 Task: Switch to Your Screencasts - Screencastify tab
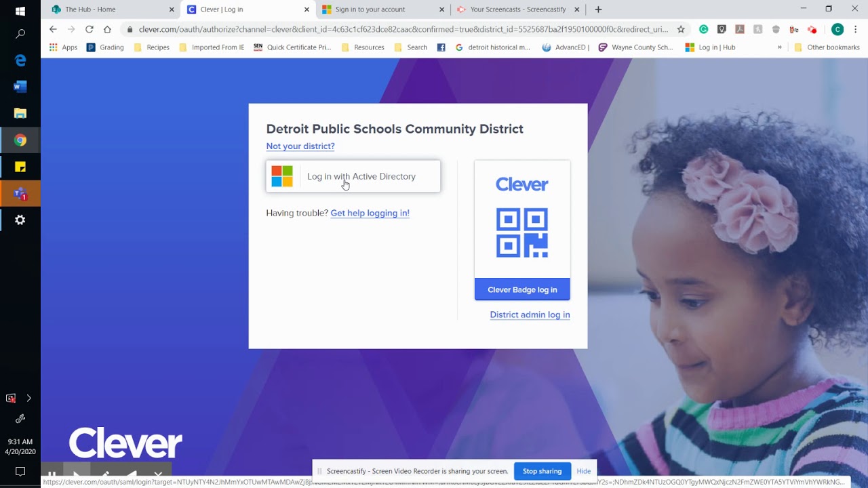pyautogui.click(x=519, y=9)
